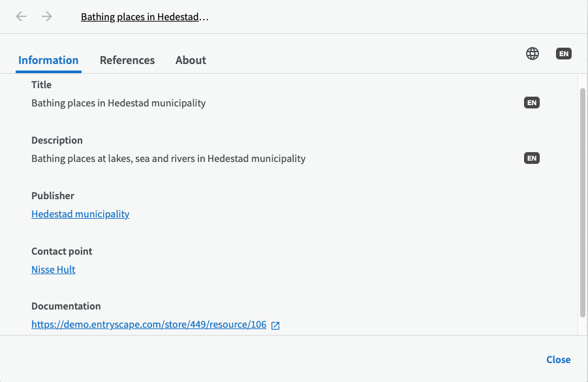Click the title text value
Screen dimensions: 588x382
pyautogui.click(x=118, y=103)
